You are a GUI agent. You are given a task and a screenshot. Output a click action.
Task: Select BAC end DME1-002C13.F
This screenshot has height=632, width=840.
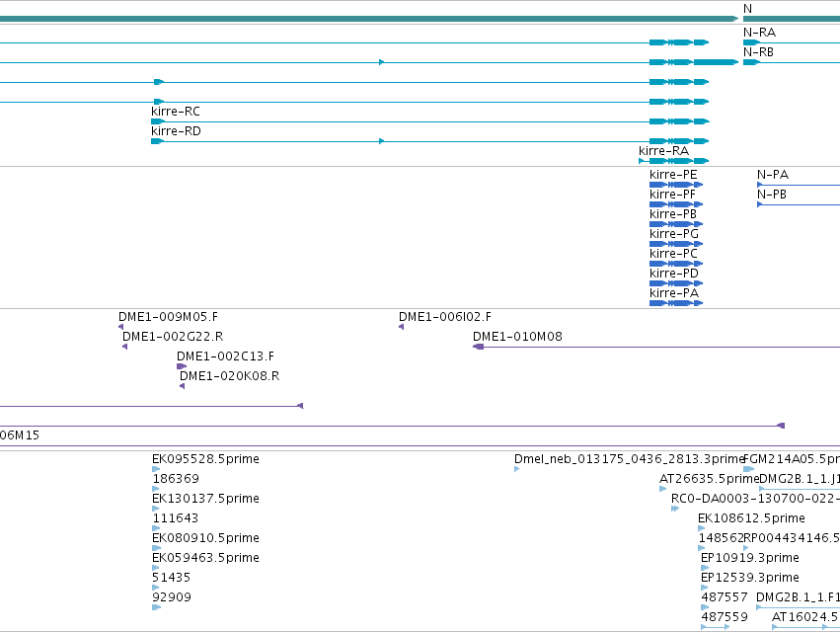[x=182, y=366]
